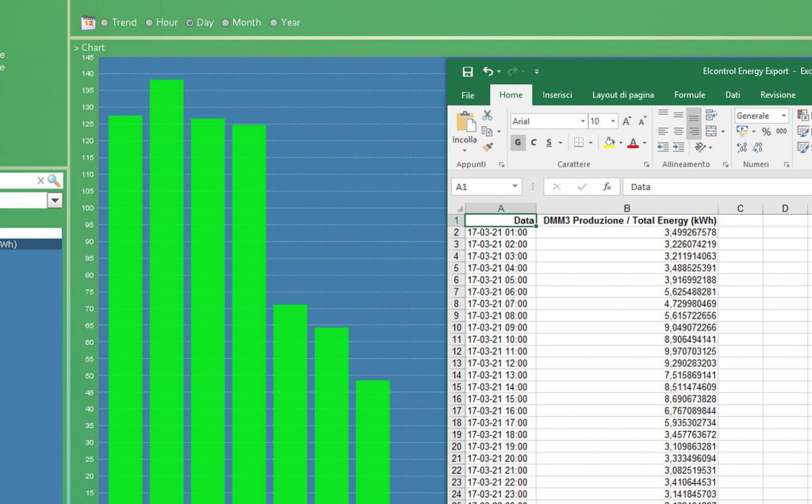This screenshot has width=812, height=504.
Task: Apply italic with the C button
Action: click(x=534, y=143)
